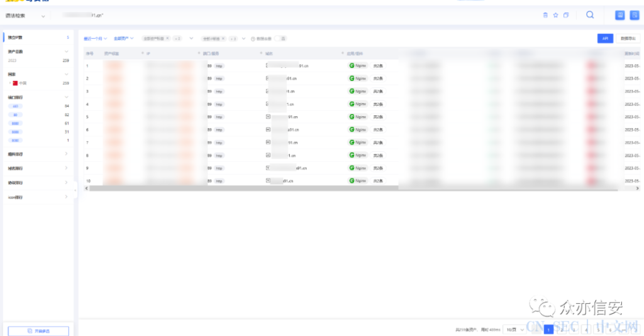Select the first sidebar item with count 5

click(38, 37)
